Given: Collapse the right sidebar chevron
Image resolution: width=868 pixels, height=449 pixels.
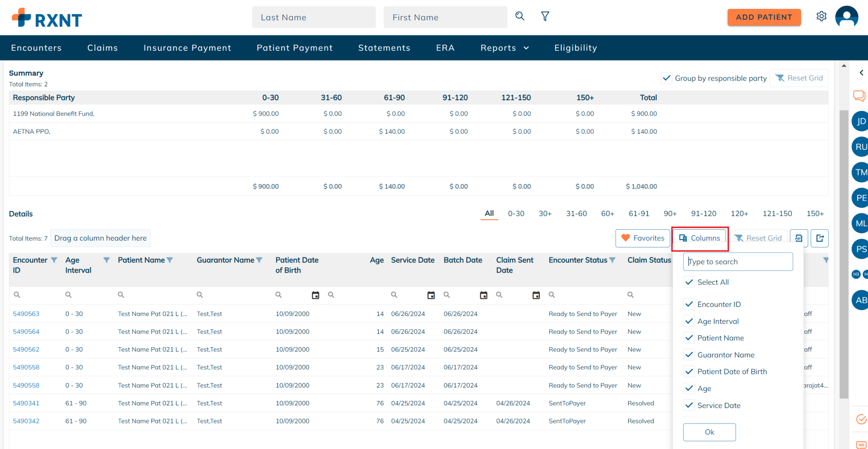Looking at the screenshot, I should coord(861,73).
